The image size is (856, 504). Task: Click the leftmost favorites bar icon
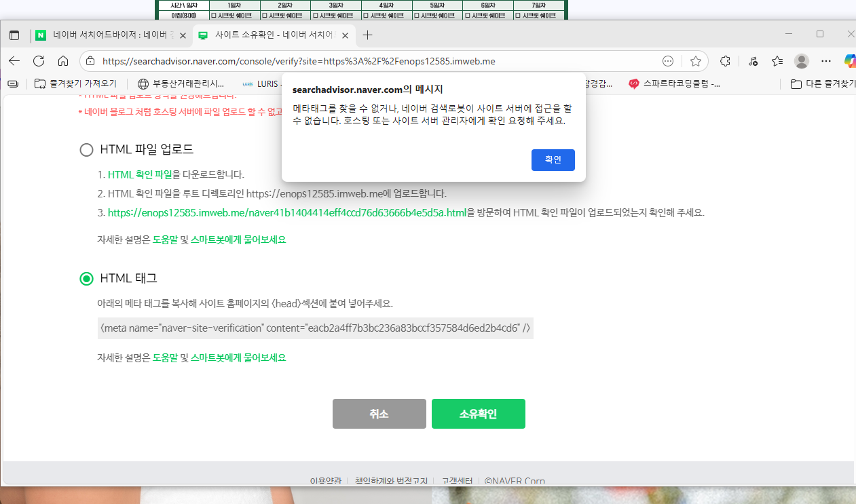tap(13, 84)
